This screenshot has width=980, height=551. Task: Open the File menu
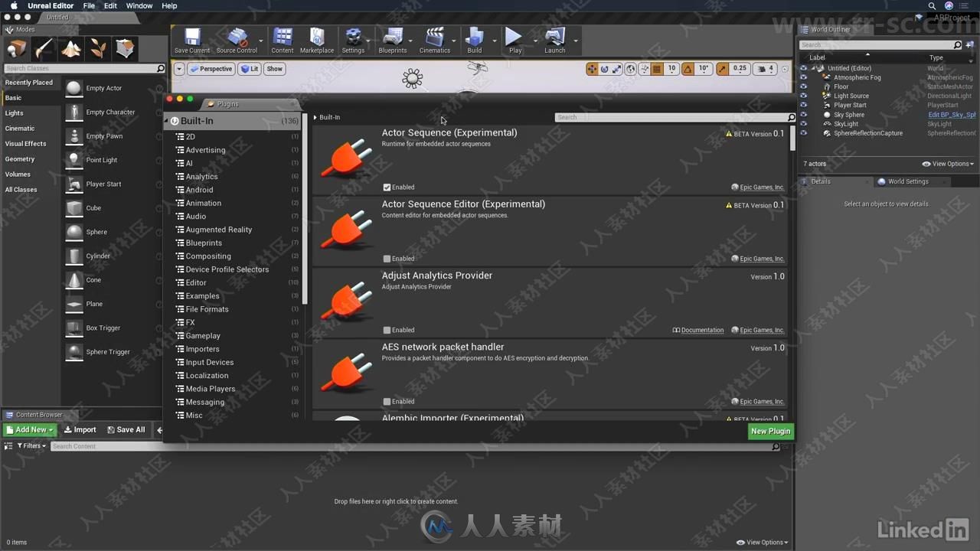[x=89, y=5]
